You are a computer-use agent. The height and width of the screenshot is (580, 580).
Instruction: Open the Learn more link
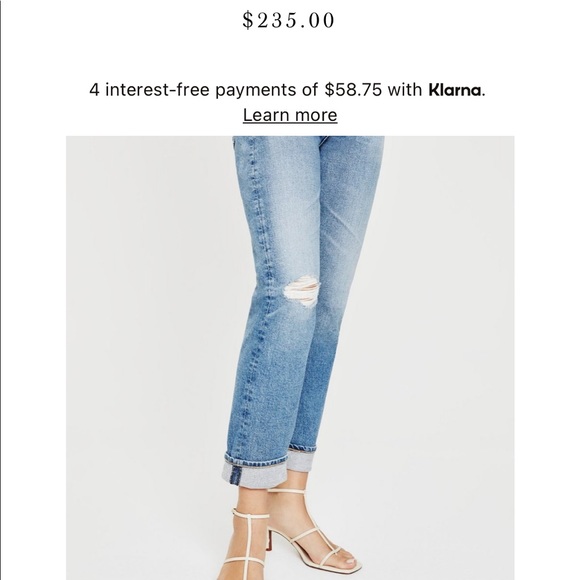pyautogui.click(x=290, y=115)
